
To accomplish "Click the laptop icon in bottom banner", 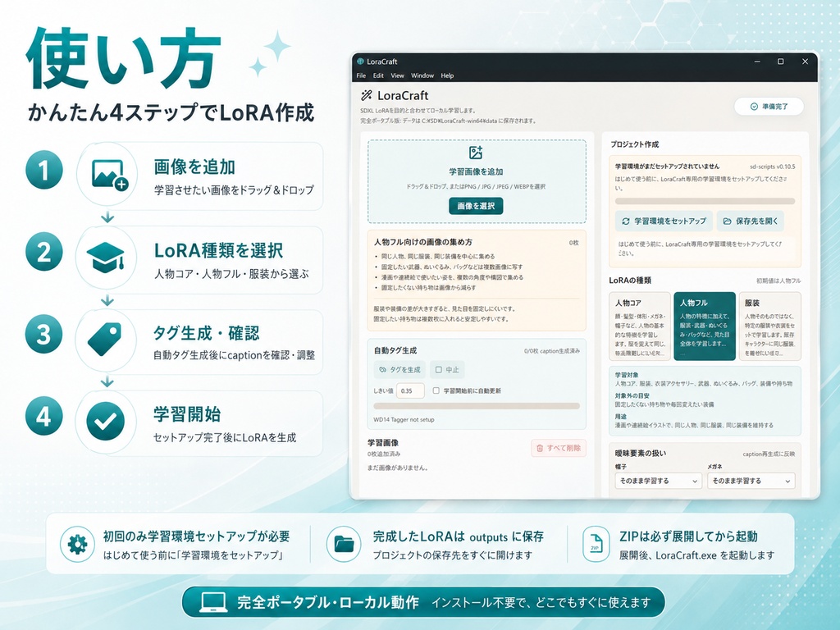I will click(x=213, y=602).
